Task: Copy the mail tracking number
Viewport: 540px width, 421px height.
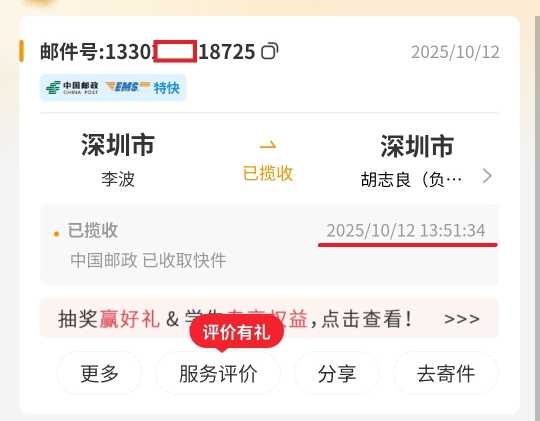Action: tap(269, 52)
